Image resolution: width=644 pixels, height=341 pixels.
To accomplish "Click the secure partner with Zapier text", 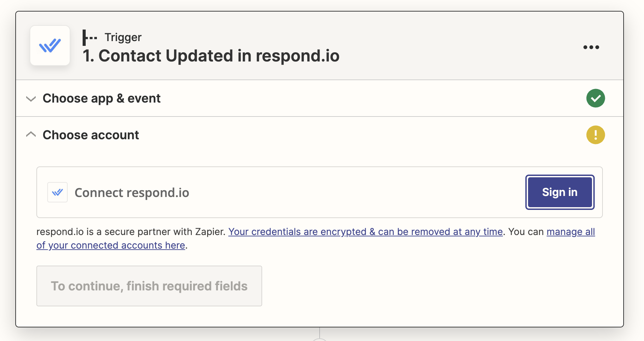I will (x=131, y=232).
